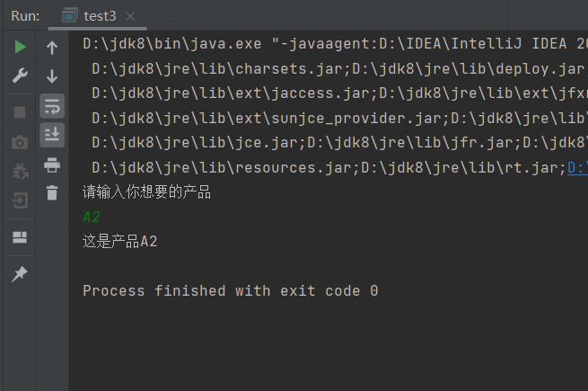Click the Exit icon in the left toolbar
Screen dimensions: 588x391
(20, 200)
